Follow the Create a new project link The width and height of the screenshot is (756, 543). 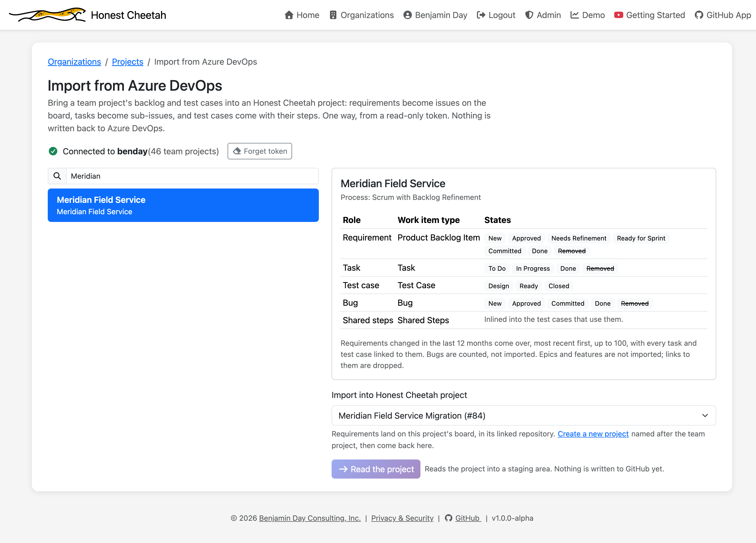593,434
